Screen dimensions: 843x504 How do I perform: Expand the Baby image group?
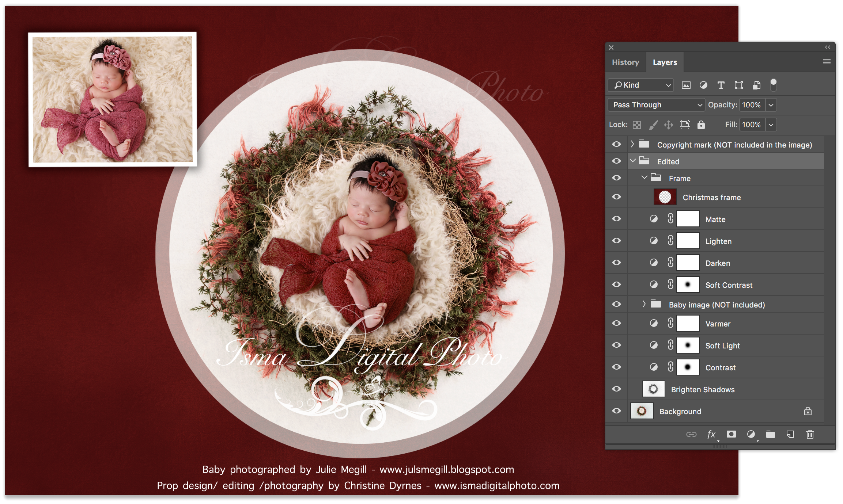644,304
